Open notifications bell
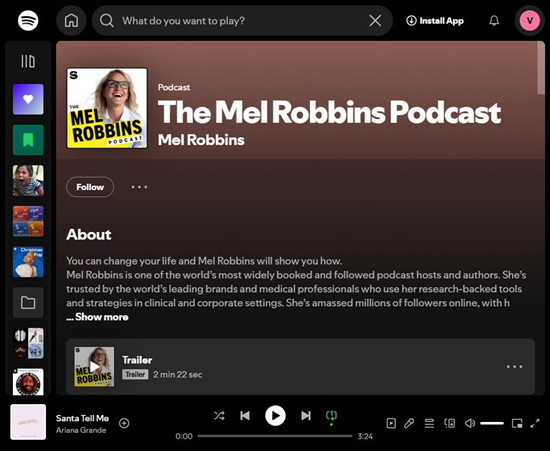 [x=494, y=21]
